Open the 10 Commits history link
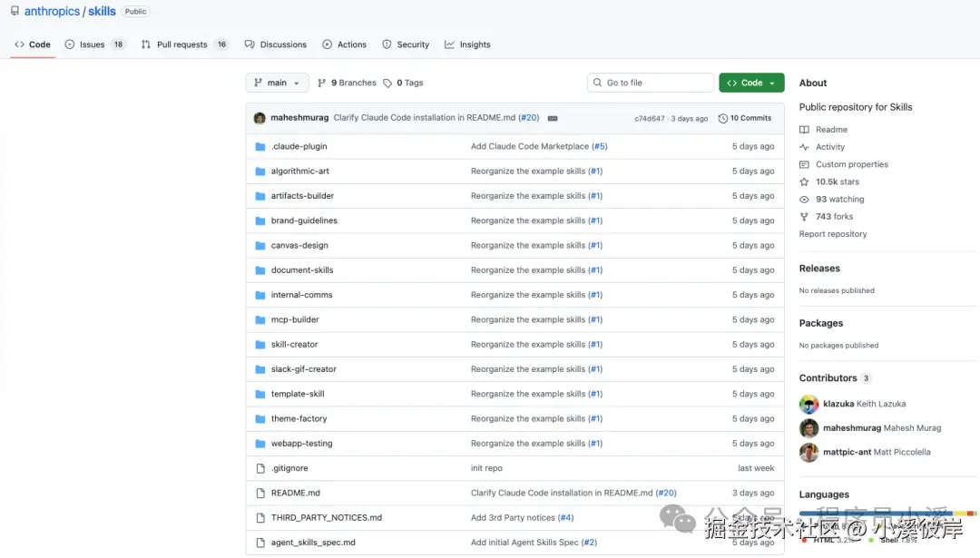 coord(745,118)
